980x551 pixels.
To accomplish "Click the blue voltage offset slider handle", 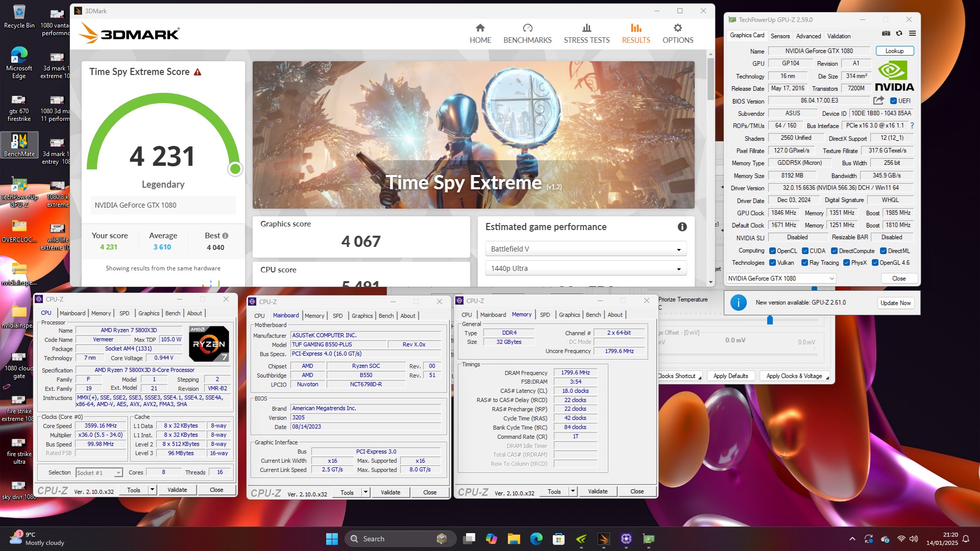I will point(770,320).
